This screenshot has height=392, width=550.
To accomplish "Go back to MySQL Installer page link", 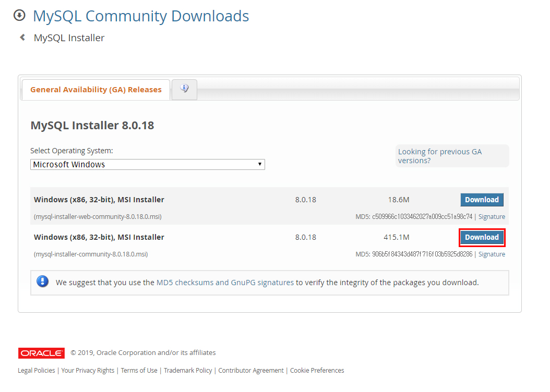I will click(69, 38).
